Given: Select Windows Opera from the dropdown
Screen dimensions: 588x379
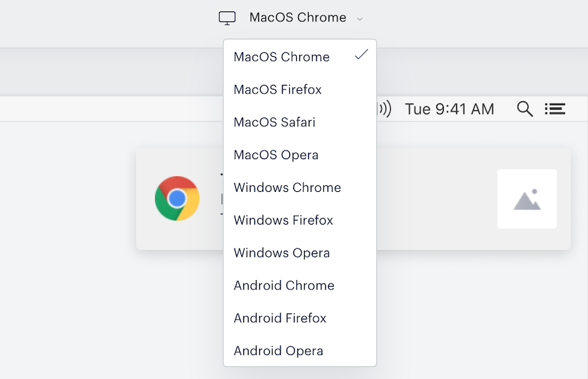Looking at the screenshot, I should (300, 253).
